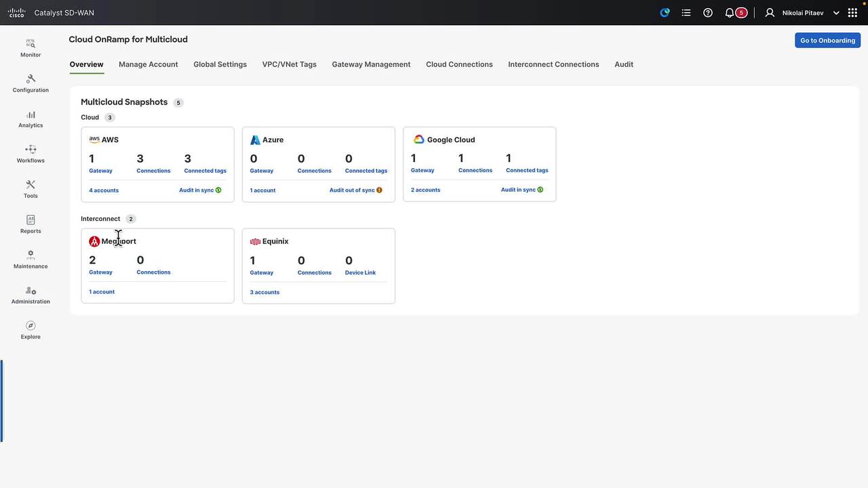Open the help question mark icon
This screenshot has height=488, width=868.
[x=708, y=12]
